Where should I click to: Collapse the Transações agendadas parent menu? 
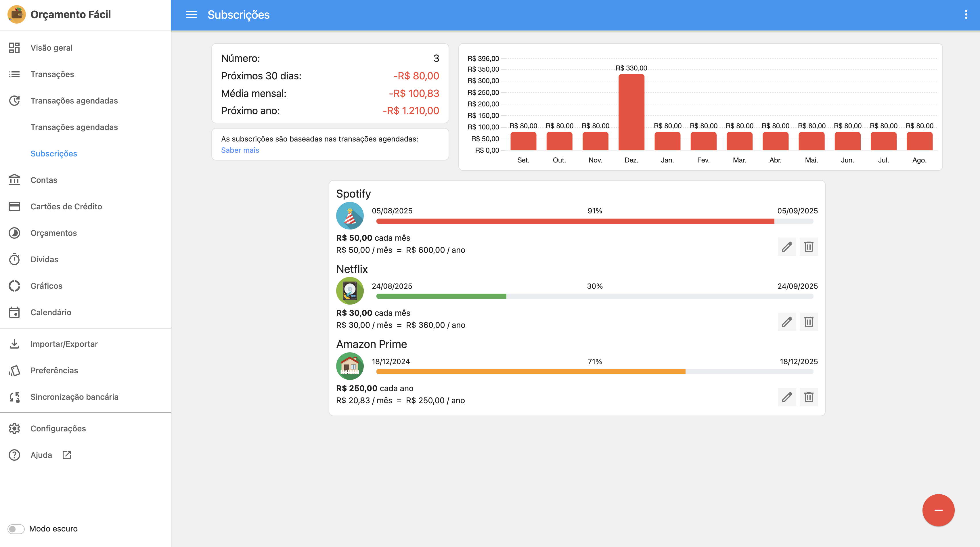74,100
